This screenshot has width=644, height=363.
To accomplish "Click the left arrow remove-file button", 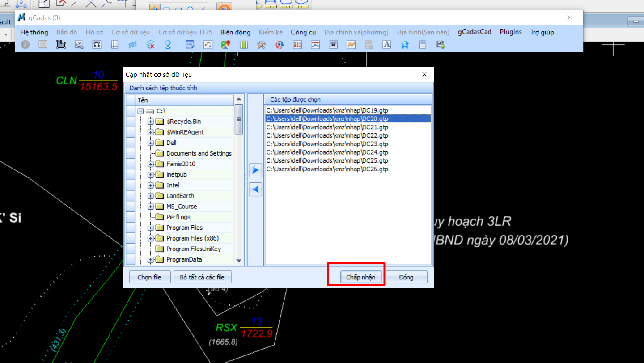I will [255, 190].
